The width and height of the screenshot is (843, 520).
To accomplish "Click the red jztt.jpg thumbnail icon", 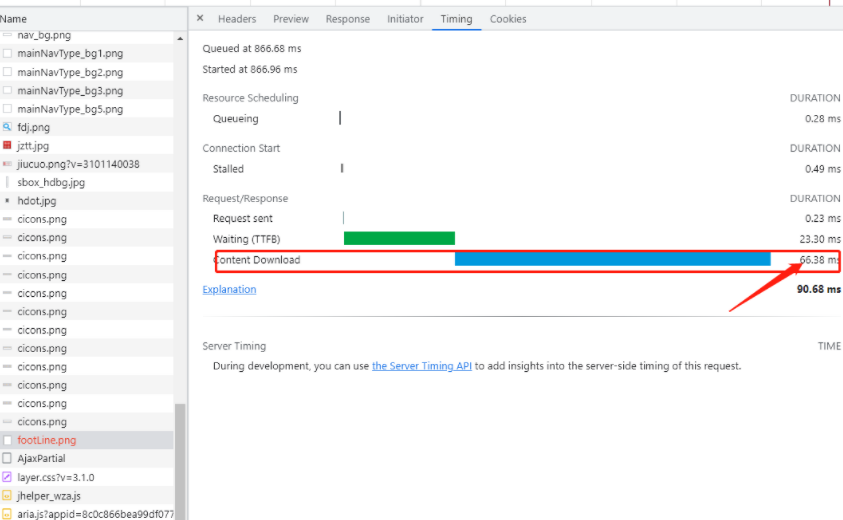I will pyautogui.click(x=7, y=146).
